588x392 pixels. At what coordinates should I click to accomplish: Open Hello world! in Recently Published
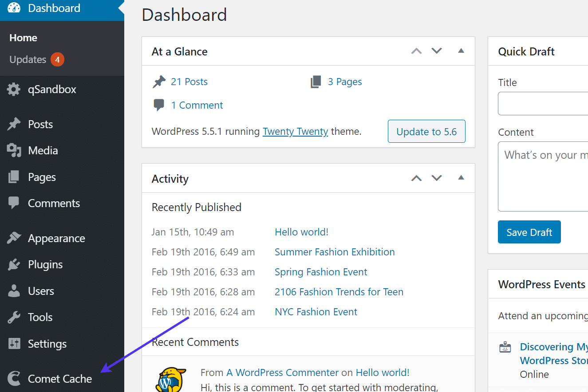click(x=302, y=232)
